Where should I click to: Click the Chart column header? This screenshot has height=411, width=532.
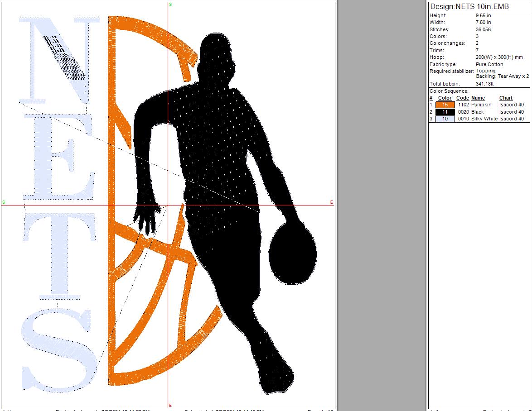(x=506, y=98)
